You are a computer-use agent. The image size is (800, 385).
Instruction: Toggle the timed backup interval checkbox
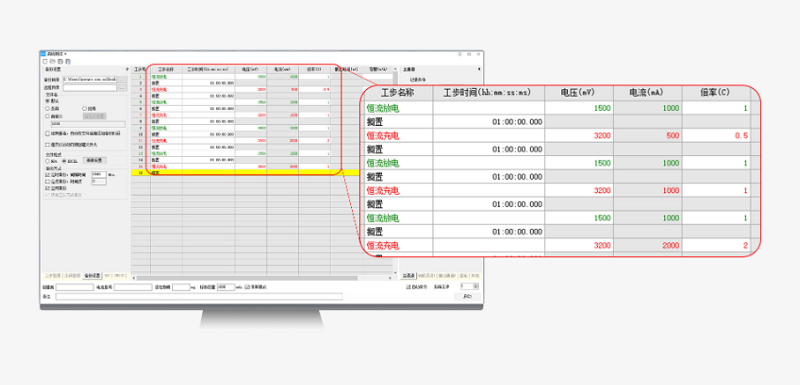click(x=47, y=175)
